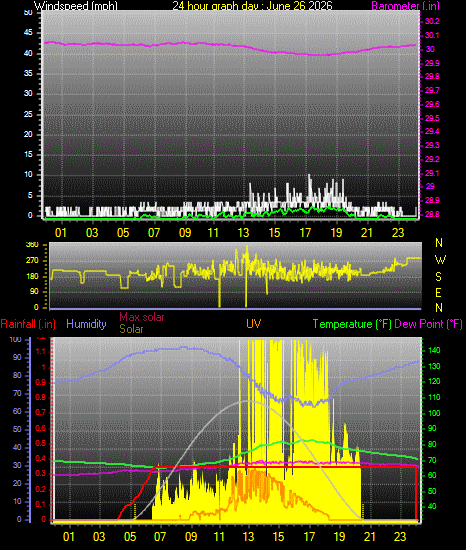This screenshot has height=550, width=466.
Task: Click the orange 'UV' legend label
Action: coord(254,323)
